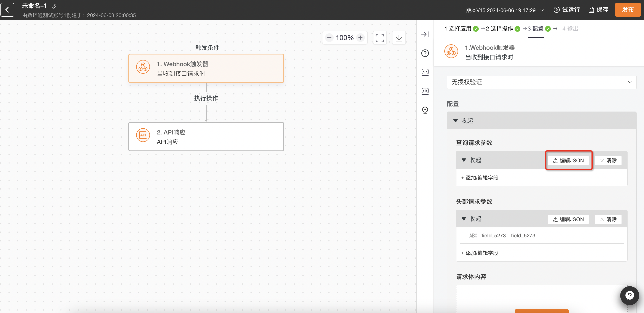This screenshot has height=313, width=644.
Task: Click the API icon in the response node
Action: click(x=143, y=135)
